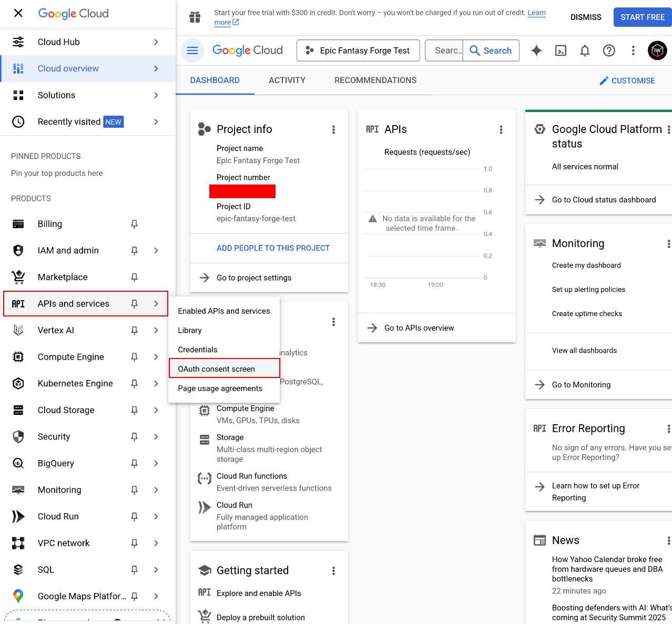This screenshot has height=624, width=672.
Task: View notifications via the bell icon
Action: 584,50
